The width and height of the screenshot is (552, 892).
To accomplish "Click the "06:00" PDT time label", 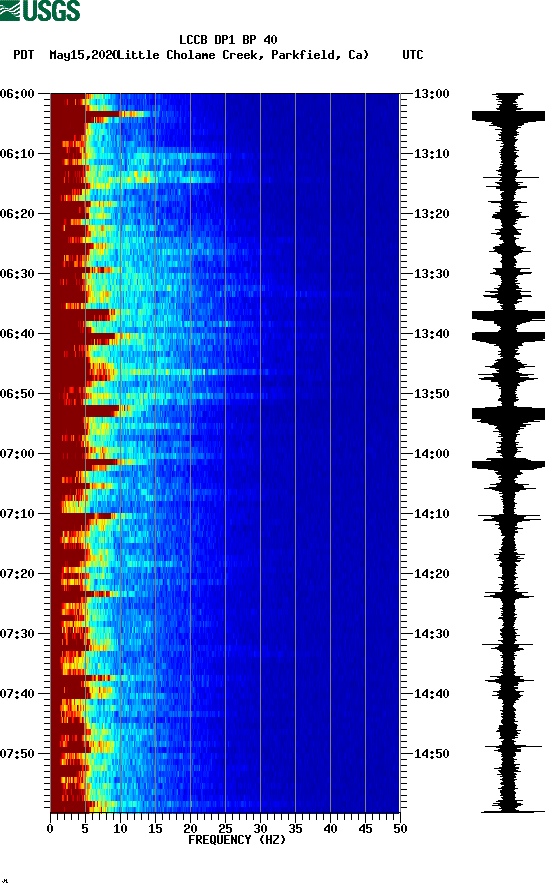I will coord(17,94).
